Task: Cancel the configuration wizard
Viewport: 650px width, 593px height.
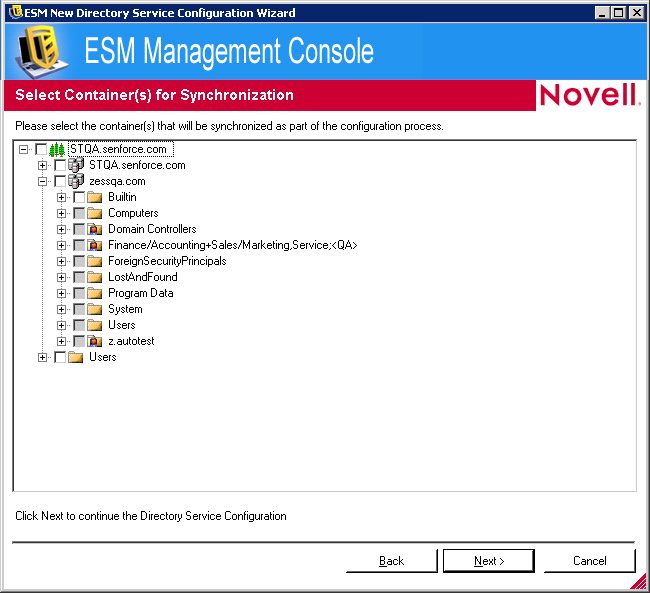Action: [x=589, y=561]
